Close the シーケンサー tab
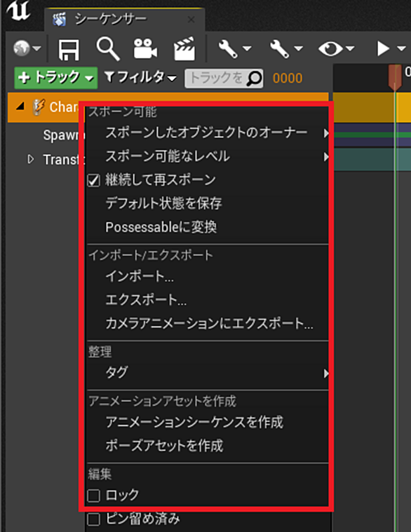Viewport: 411px width, 532px height. point(191,20)
